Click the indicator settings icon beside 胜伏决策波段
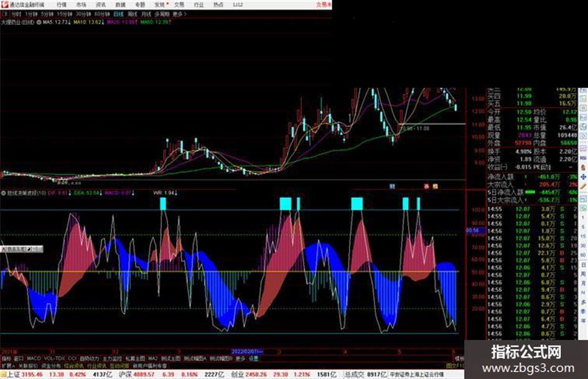Viewport: 588px width, 379px height. pos(3,193)
